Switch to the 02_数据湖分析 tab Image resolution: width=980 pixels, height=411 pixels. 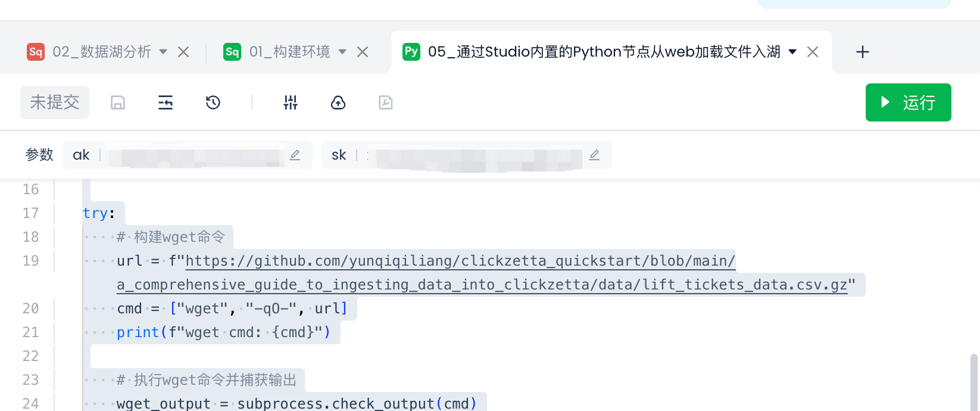[101, 52]
